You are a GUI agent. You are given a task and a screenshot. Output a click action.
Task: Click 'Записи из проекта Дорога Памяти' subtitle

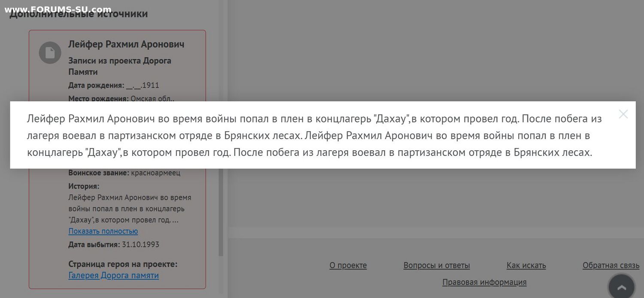120,66
